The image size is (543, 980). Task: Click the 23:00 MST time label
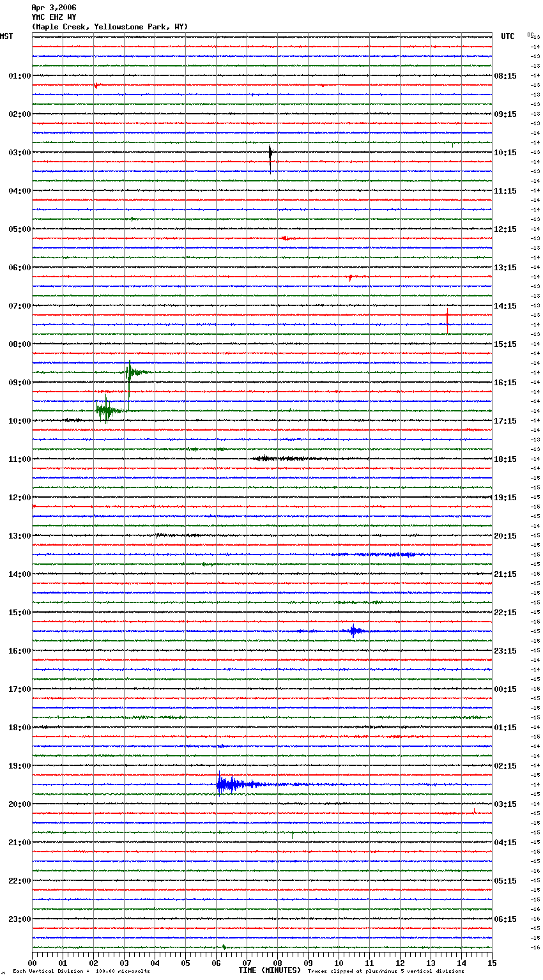[19, 919]
